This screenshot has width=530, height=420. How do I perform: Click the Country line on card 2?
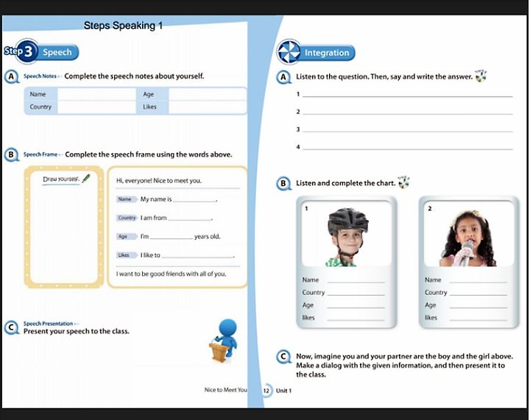tap(478, 292)
